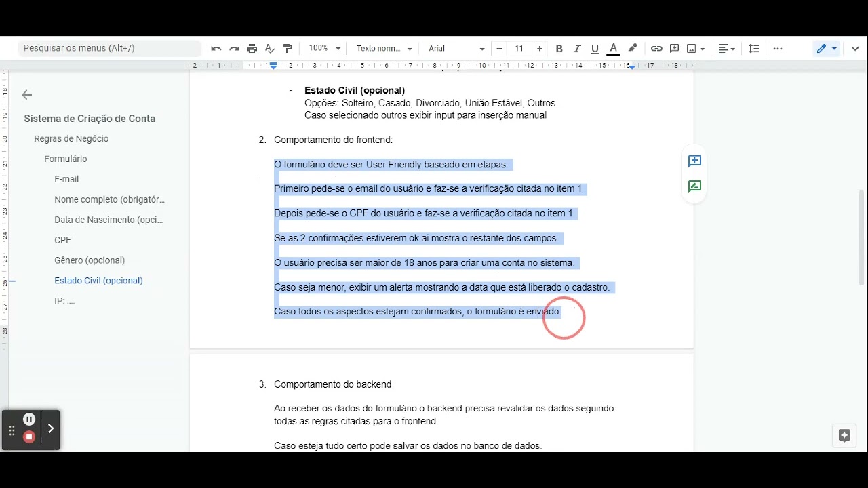Redo the last edit
Image resolution: width=868 pixels, height=488 pixels.
(x=234, y=48)
